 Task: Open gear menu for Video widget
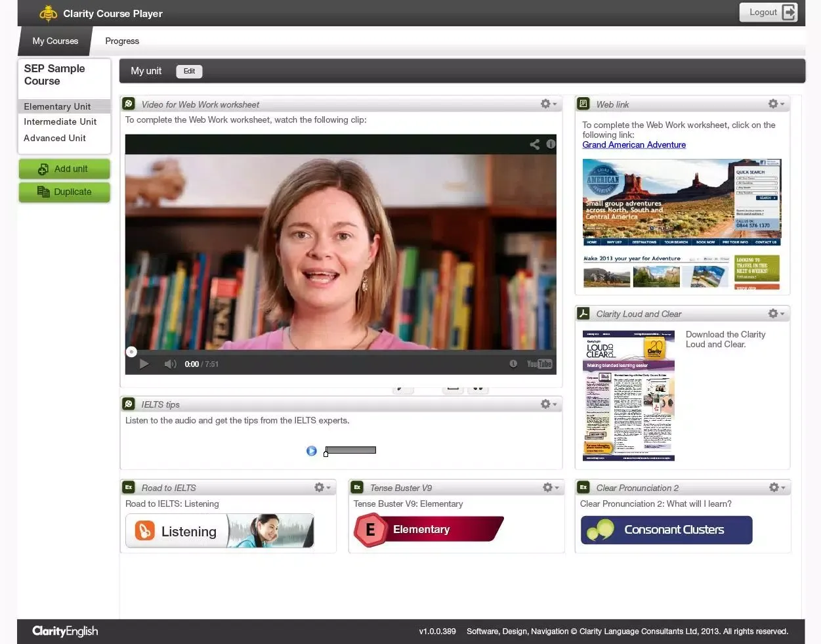tap(548, 104)
